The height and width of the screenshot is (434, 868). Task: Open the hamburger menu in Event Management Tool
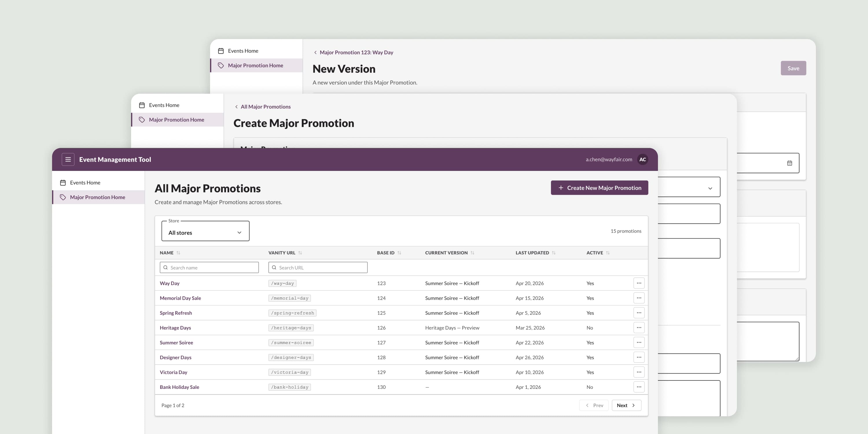tap(68, 159)
